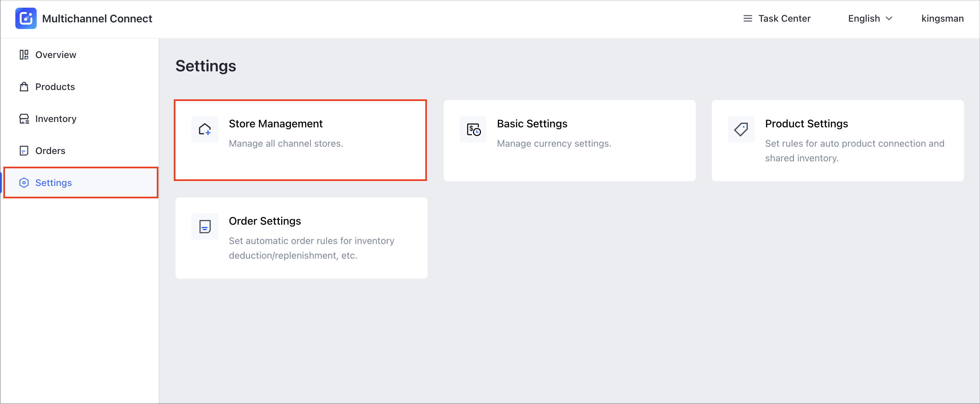The height and width of the screenshot is (404, 980).
Task: Click the Task Center list icon
Action: pyautogui.click(x=748, y=18)
